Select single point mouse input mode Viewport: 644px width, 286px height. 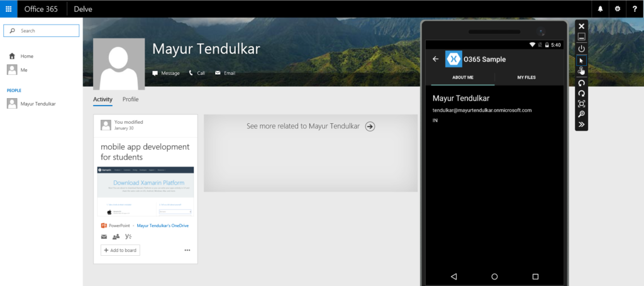tap(582, 60)
